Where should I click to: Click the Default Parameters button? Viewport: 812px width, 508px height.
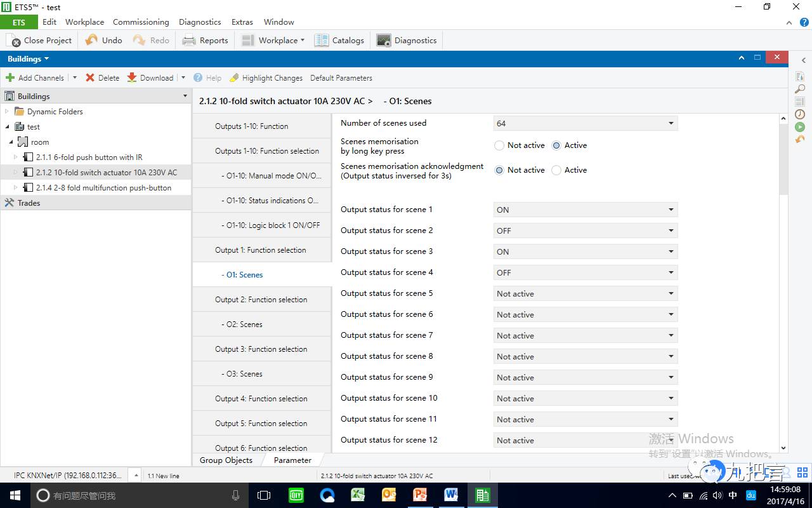pos(341,78)
